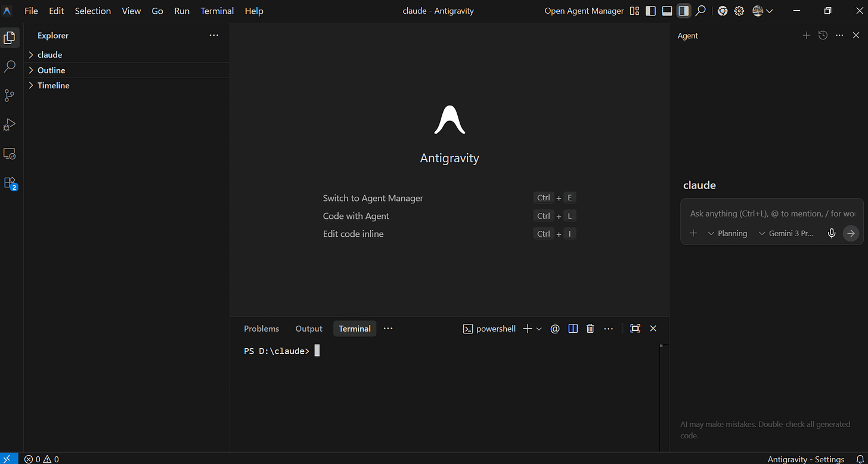Viewport: 868px width, 464px height.
Task: Open Explorer panel more actions menu
Action: click(x=214, y=36)
